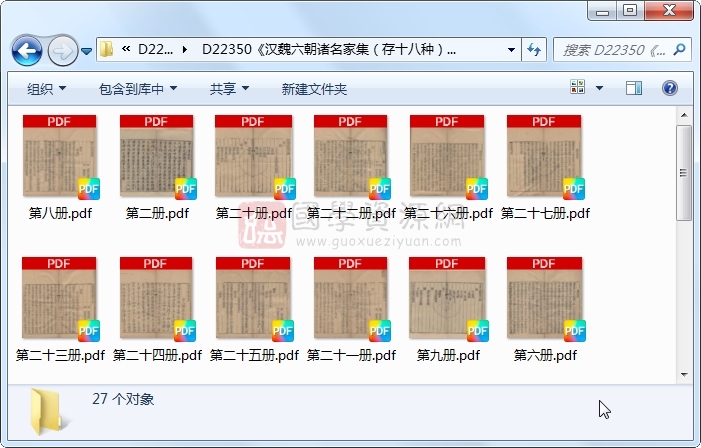Select the D22... breadcrumb segment
The height and width of the screenshot is (448, 701).
point(155,49)
